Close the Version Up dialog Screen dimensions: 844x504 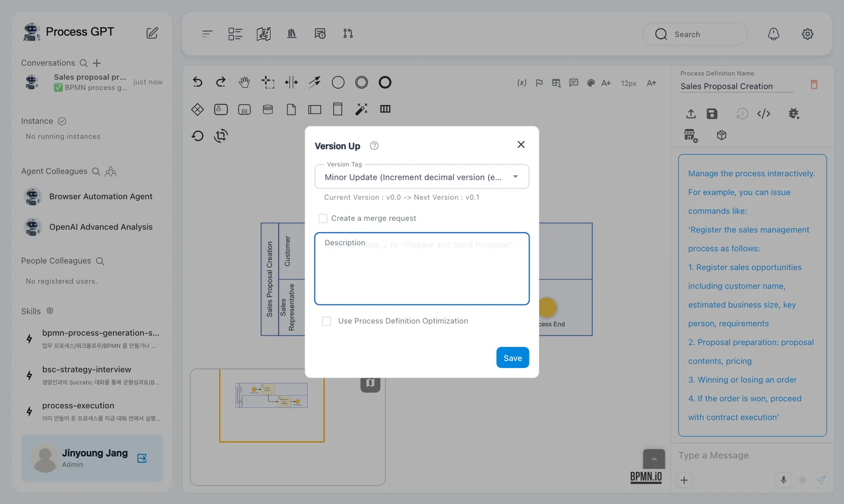pos(521,144)
